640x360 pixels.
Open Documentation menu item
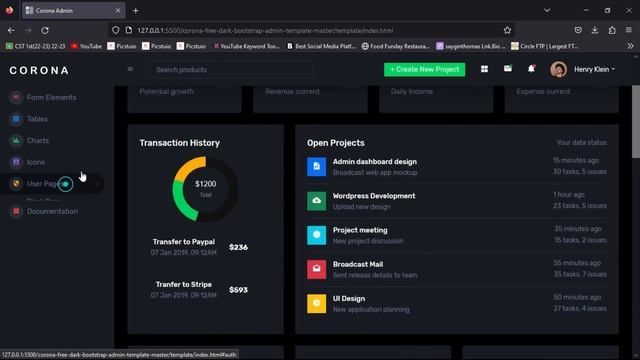tap(52, 211)
